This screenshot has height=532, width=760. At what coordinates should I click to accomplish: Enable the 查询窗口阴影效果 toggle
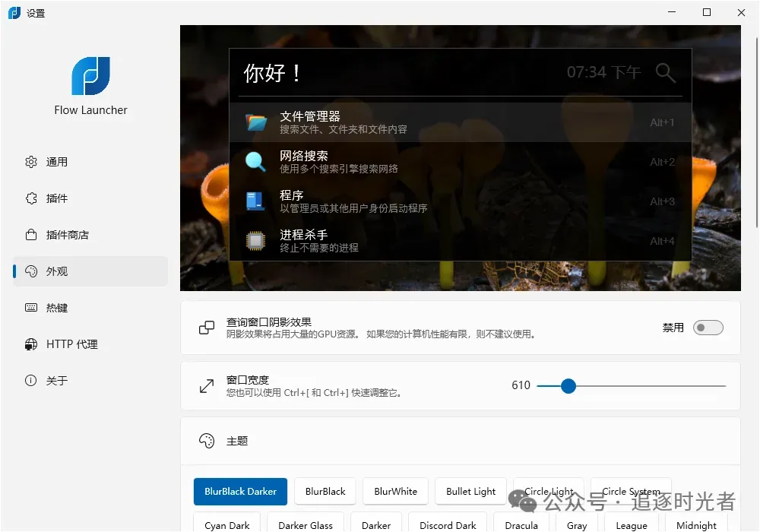(x=708, y=328)
